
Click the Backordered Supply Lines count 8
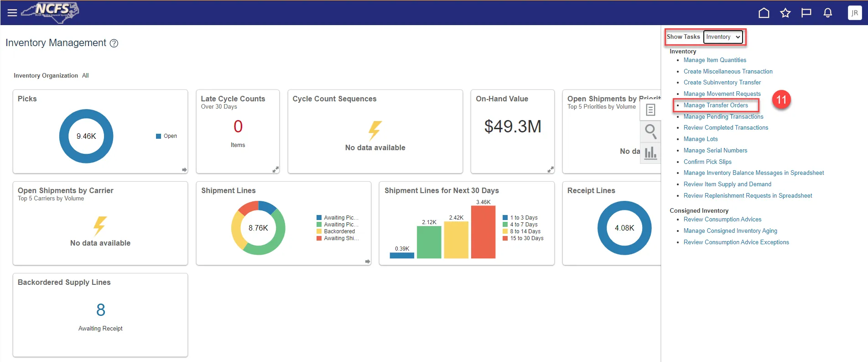pos(101,310)
